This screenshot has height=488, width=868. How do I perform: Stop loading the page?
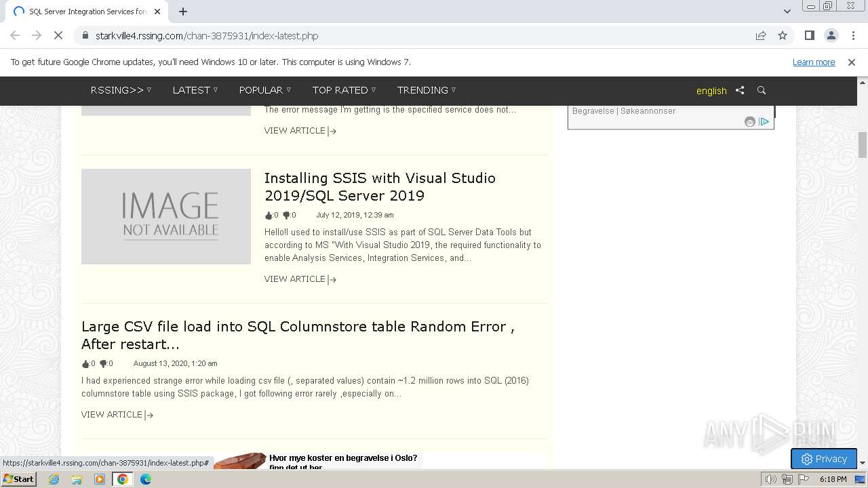[58, 35]
